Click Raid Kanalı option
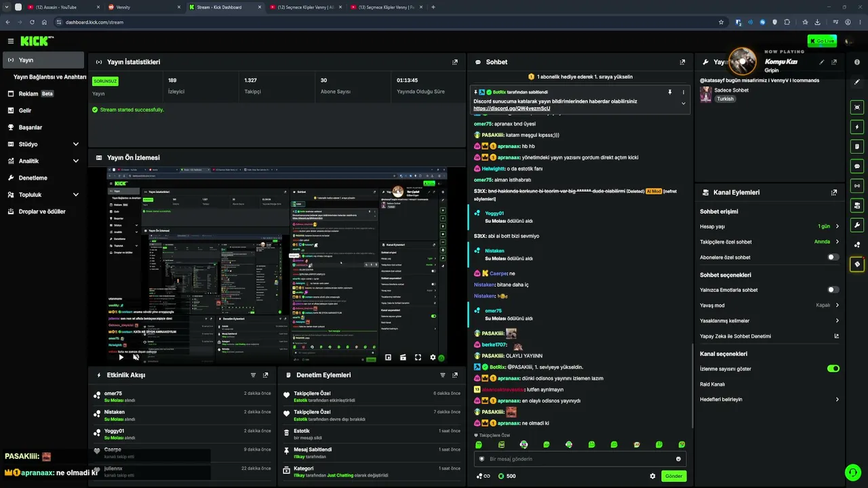 [770, 384]
